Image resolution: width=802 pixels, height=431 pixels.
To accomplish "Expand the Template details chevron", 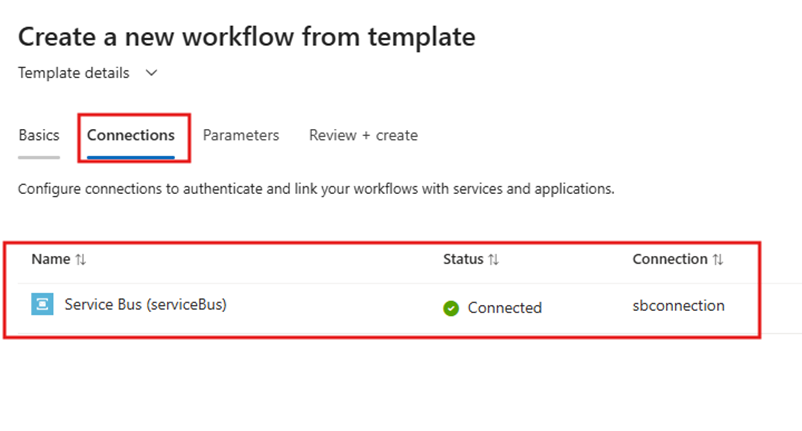I will click(x=151, y=73).
